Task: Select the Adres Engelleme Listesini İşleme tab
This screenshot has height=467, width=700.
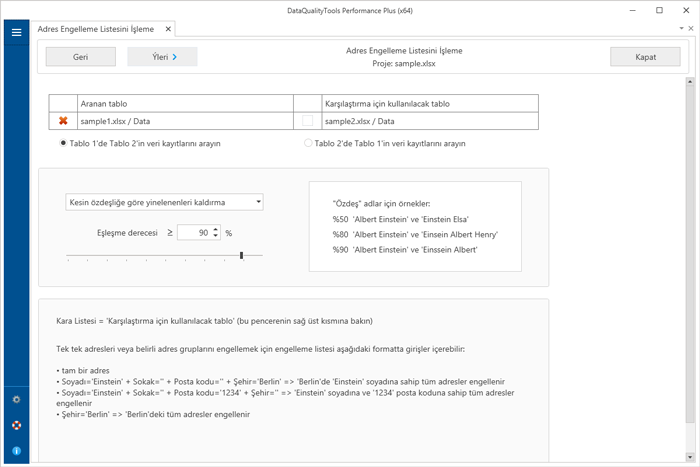Action: click(x=96, y=29)
